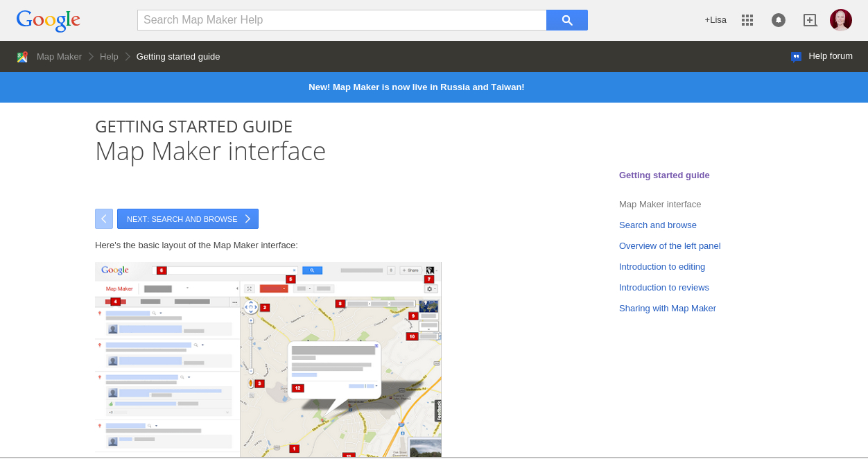This screenshot has height=459, width=868.
Task: Open Introduction to editing link
Action: click(x=662, y=267)
